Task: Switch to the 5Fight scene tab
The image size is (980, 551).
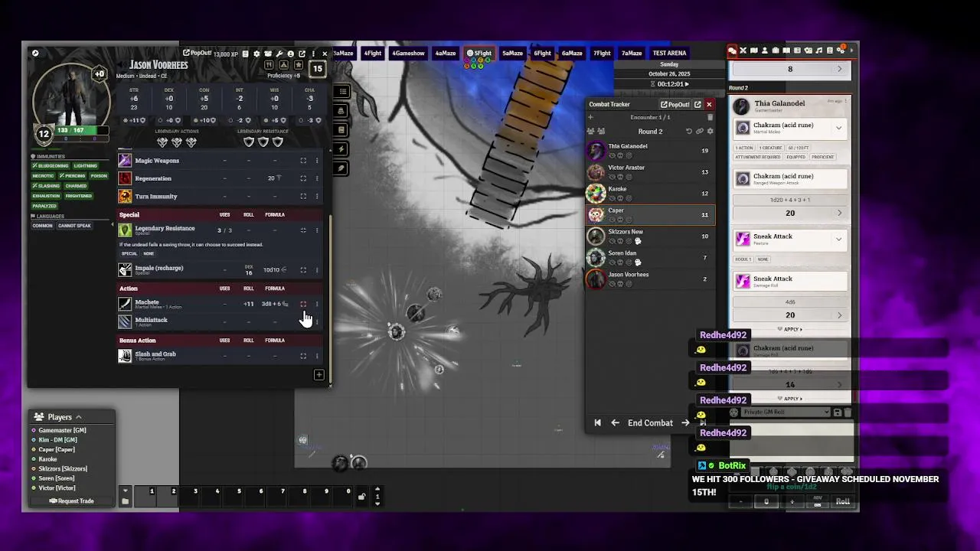Action: coord(480,54)
